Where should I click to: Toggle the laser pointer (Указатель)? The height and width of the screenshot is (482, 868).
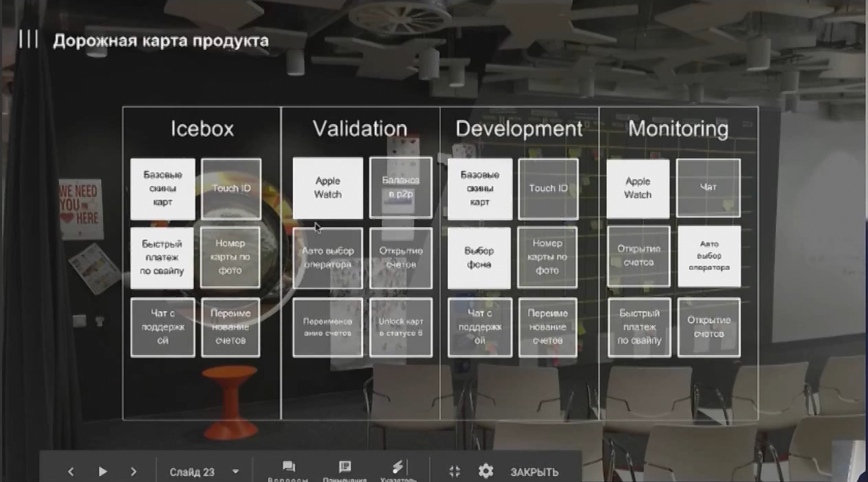[398, 471]
